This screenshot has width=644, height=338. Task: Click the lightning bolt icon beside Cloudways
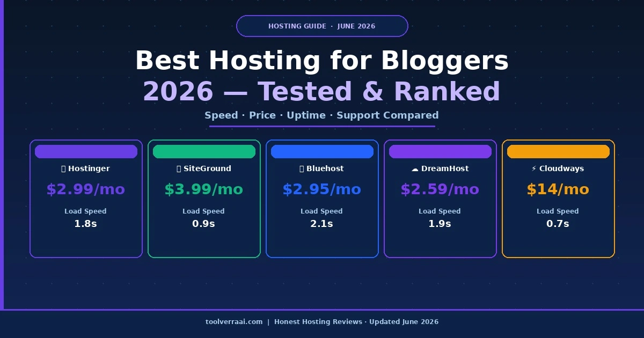point(534,168)
